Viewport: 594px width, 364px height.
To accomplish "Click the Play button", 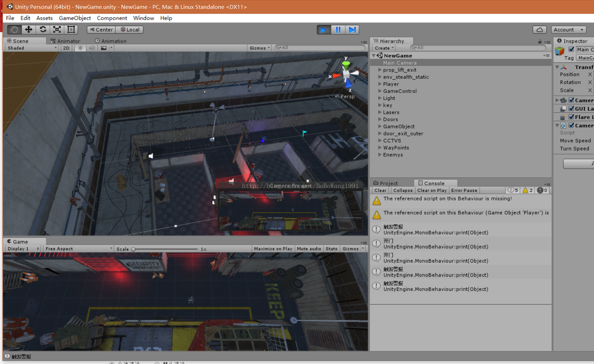I will tap(324, 30).
